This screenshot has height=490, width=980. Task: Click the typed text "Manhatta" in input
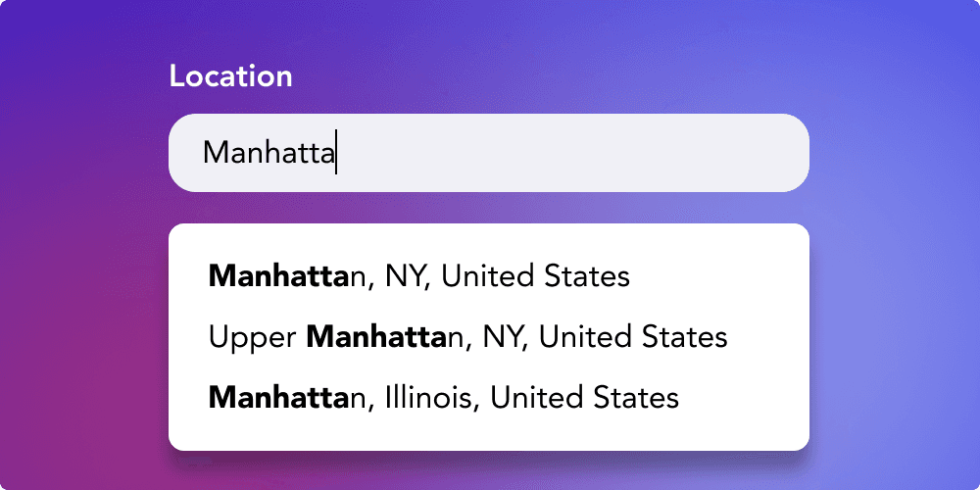point(269,153)
